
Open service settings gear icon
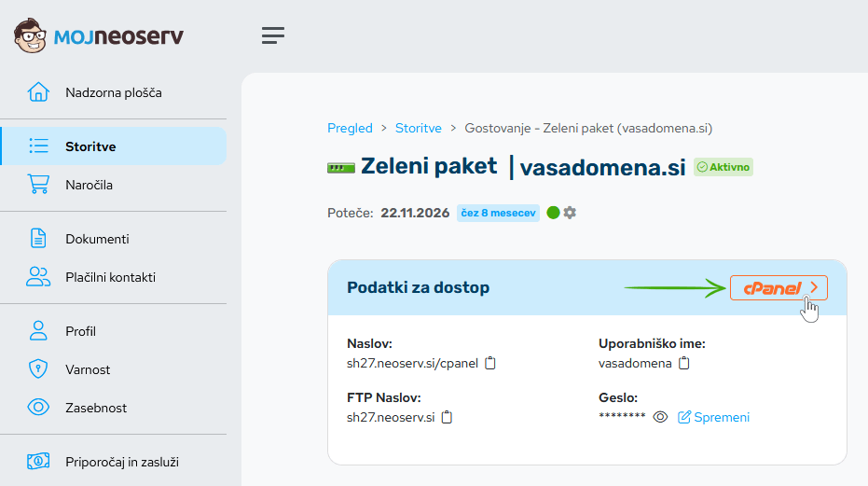point(570,213)
